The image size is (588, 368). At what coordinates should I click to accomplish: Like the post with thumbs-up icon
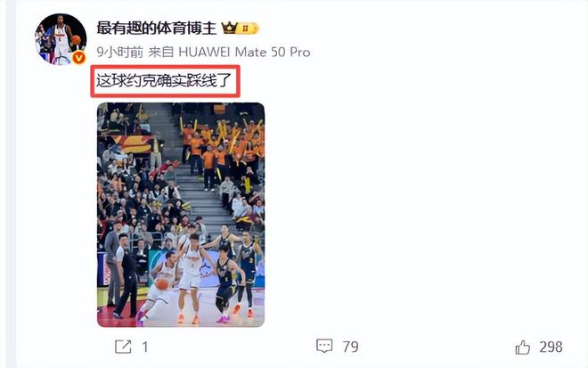tap(523, 347)
